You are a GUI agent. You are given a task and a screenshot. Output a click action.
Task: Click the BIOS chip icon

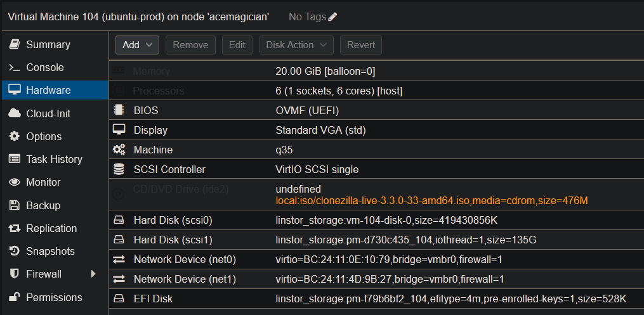[x=119, y=110]
